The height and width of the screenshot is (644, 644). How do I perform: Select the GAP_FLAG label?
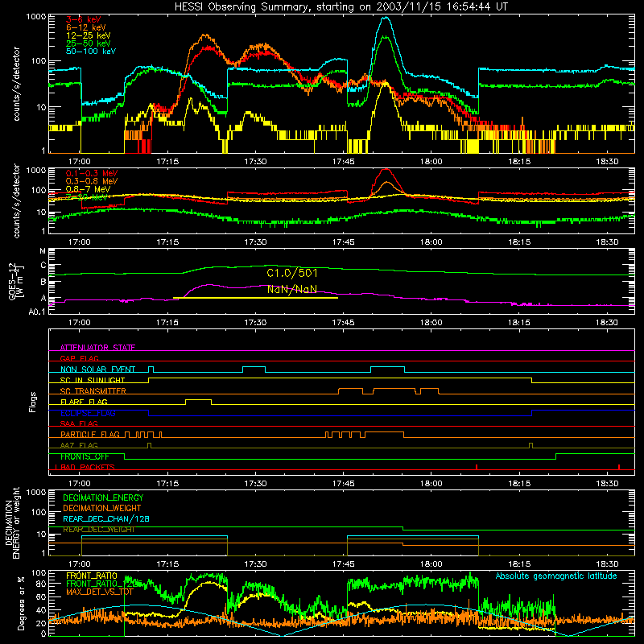coord(79,358)
